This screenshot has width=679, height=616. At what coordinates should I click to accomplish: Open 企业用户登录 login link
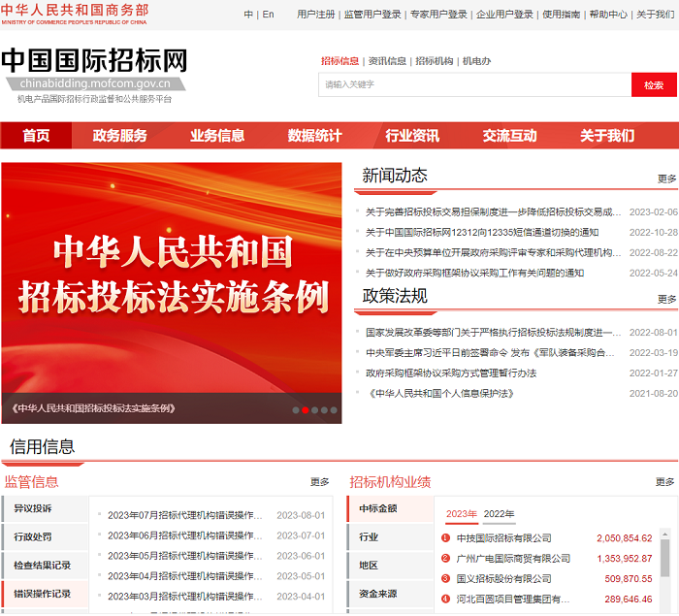click(x=504, y=15)
